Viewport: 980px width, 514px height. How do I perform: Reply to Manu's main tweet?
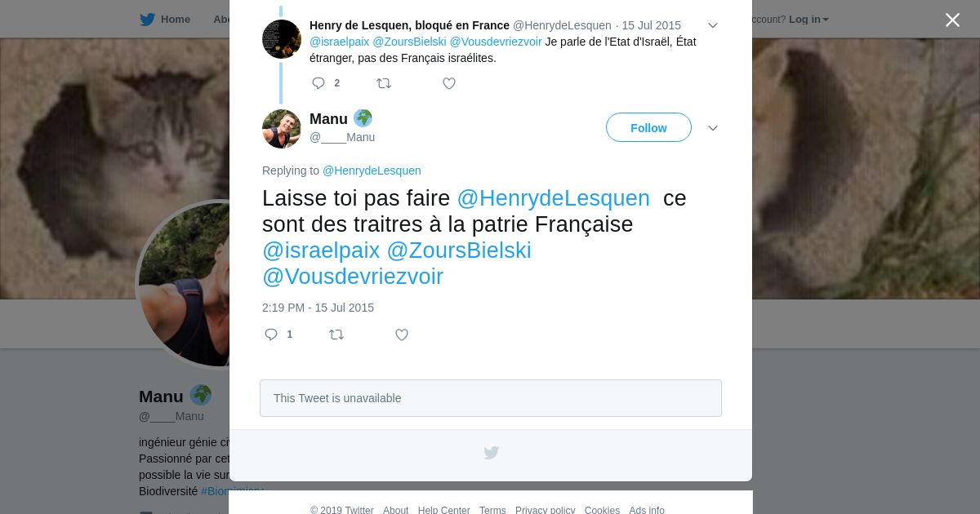(271, 335)
